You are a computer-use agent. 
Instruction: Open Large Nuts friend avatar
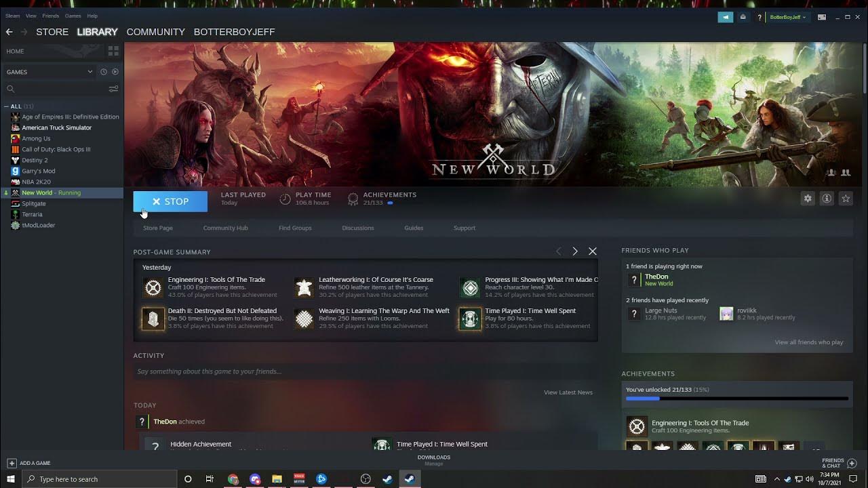pos(634,314)
